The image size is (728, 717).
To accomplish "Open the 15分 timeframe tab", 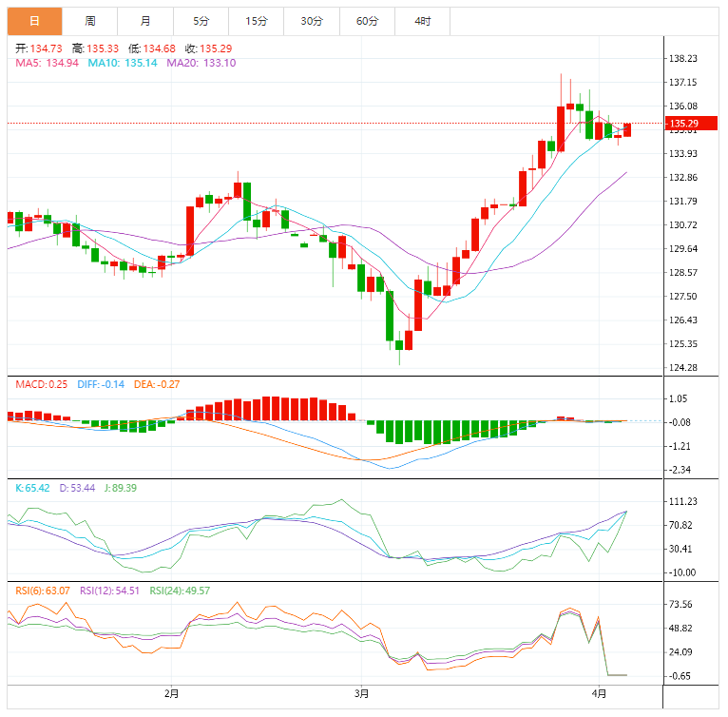I will tap(257, 21).
